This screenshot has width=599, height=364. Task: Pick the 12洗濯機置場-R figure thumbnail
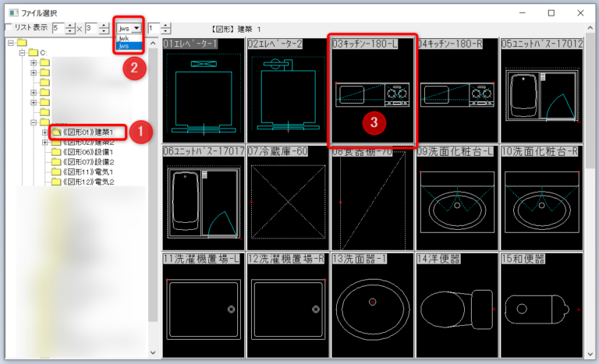[288, 306]
